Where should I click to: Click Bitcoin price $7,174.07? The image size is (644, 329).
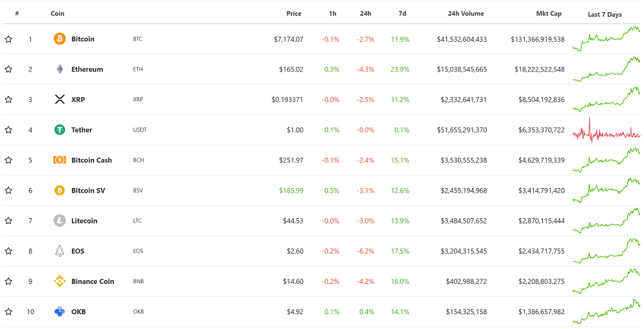coord(289,39)
